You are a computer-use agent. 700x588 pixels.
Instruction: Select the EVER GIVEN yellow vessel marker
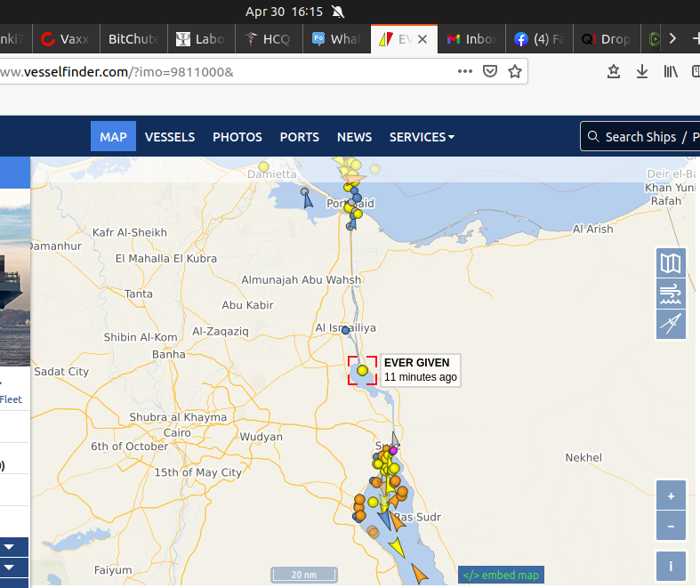362,370
